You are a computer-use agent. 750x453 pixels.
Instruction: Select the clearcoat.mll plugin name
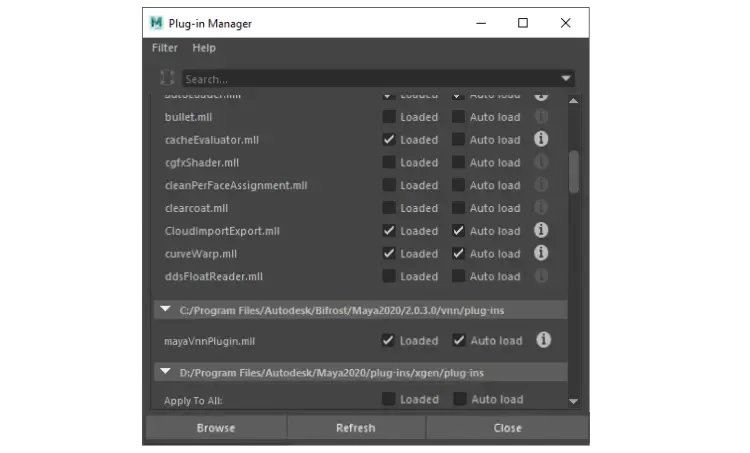click(197, 208)
